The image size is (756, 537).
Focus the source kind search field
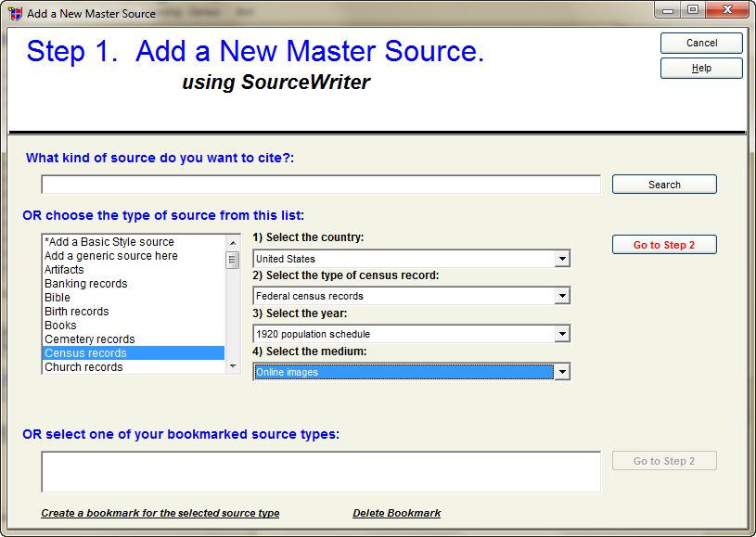click(x=321, y=185)
